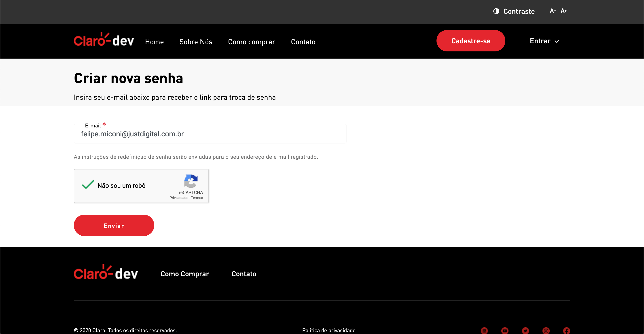Viewport: 644px width, 334px height.
Task: Click the E-mail input field
Action: click(210, 134)
